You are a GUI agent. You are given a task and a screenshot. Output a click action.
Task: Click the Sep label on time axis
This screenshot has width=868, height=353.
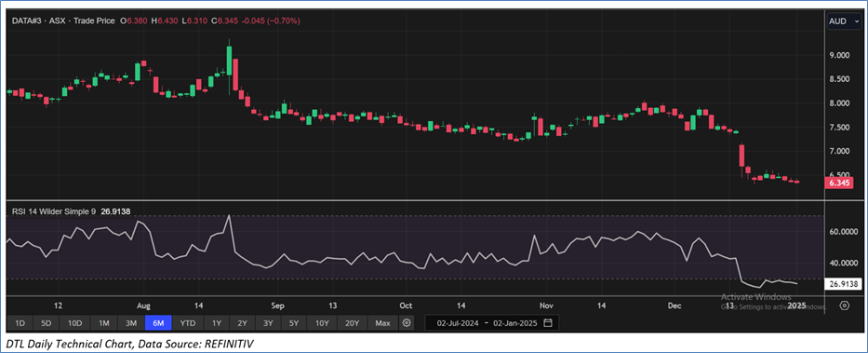pos(277,305)
